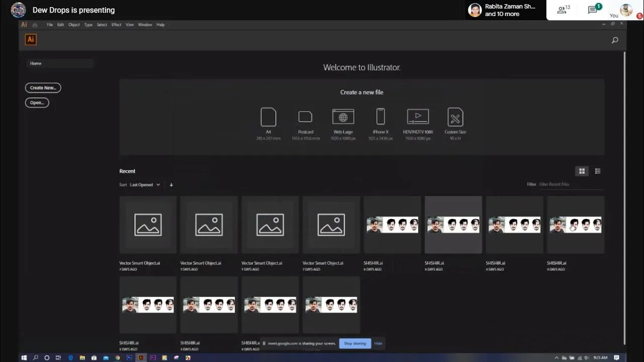The width and height of the screenshot is (644, 362).
Task: Choose the A4 document preset
Action: (268, 124)
